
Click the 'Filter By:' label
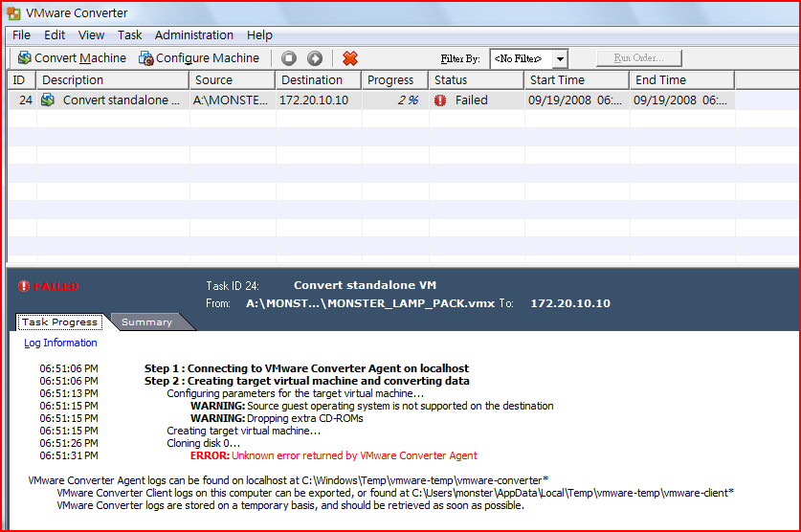pos(460,58)
